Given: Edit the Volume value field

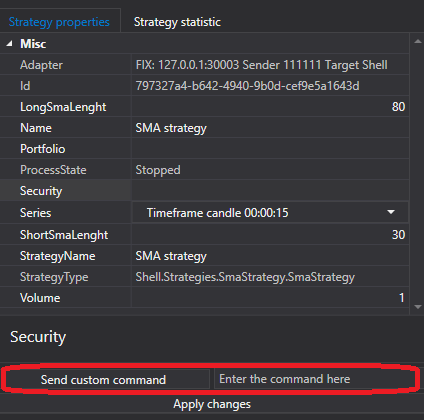Looking at the screenshot, I should [270, 297].
